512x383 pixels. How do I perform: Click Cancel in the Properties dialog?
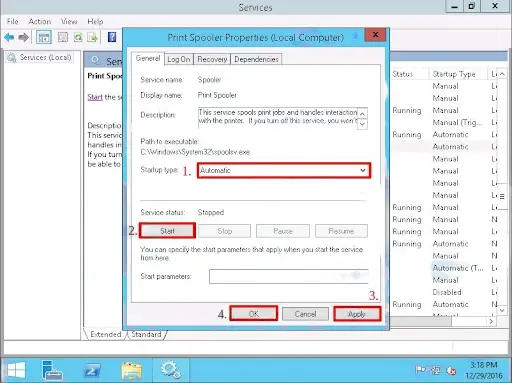(x=305, y=314)
